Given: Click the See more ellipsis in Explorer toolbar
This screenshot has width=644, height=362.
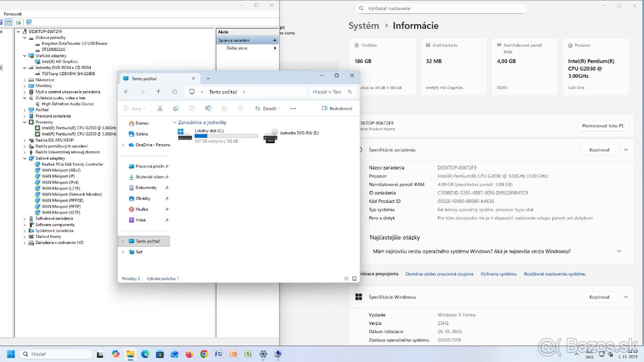Looking at the screenshot, I should (x=292, y=108).
